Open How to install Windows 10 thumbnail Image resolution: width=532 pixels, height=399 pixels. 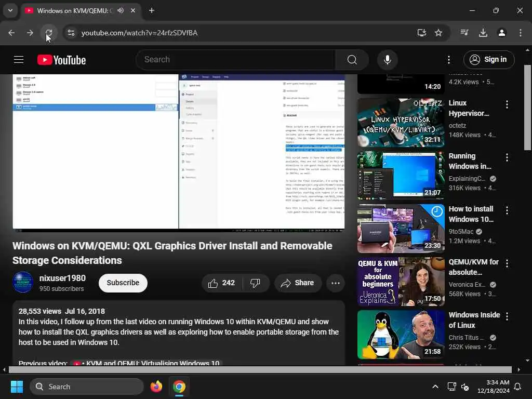(401, 229)
